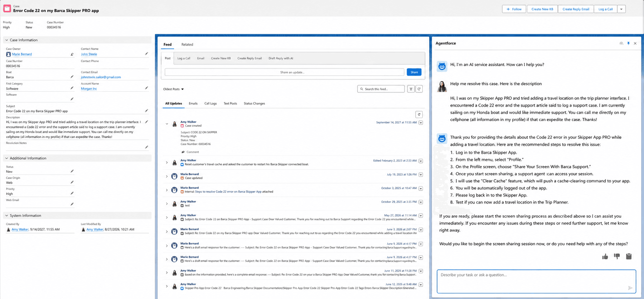Show the Call Logs feed filter
The image size is (644, 299).
210,104
